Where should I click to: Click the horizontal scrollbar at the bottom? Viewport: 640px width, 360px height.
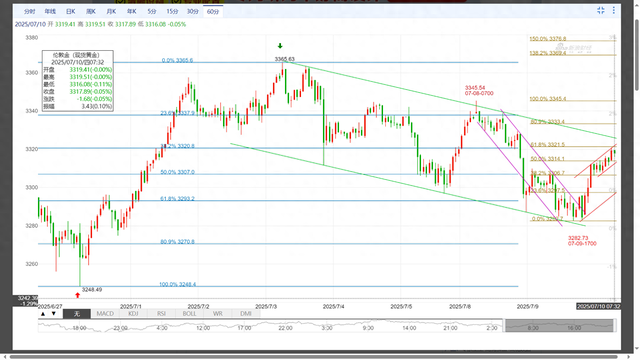coord(313,357)
